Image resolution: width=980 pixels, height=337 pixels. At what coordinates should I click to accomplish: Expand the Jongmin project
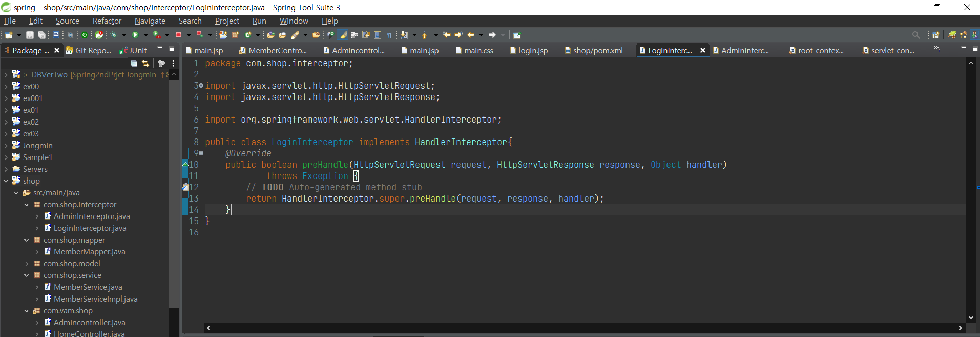click(x=6, y=146)
